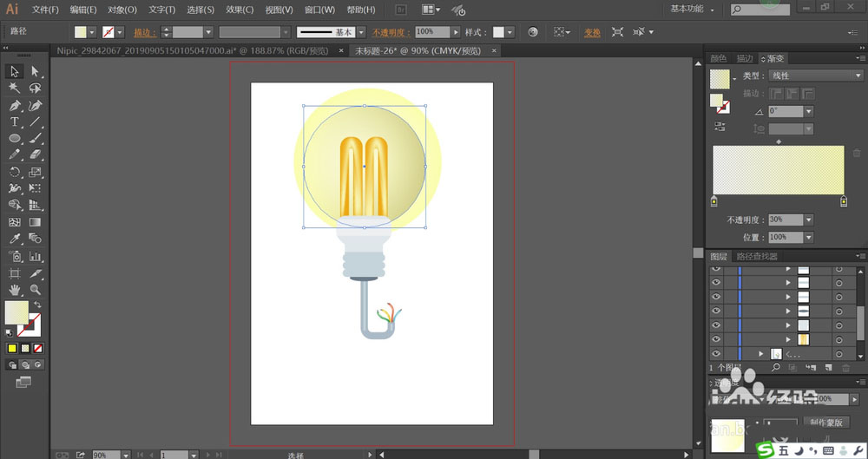868x459 pixels.
Task: Select the Scale tool
Action: click(36, 172)
